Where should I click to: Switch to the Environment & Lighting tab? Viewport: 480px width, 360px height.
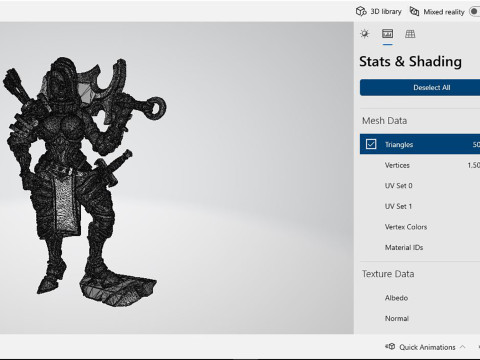click(365, 34)
